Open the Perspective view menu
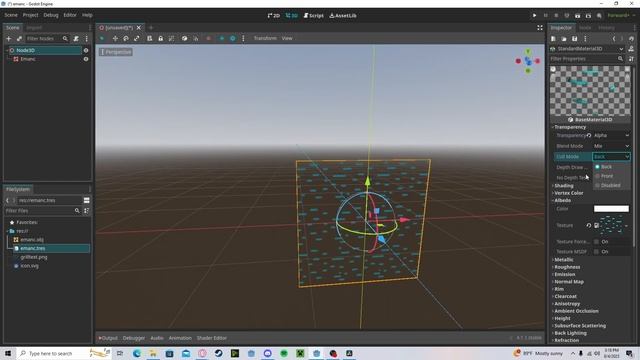 click(116, 52)
